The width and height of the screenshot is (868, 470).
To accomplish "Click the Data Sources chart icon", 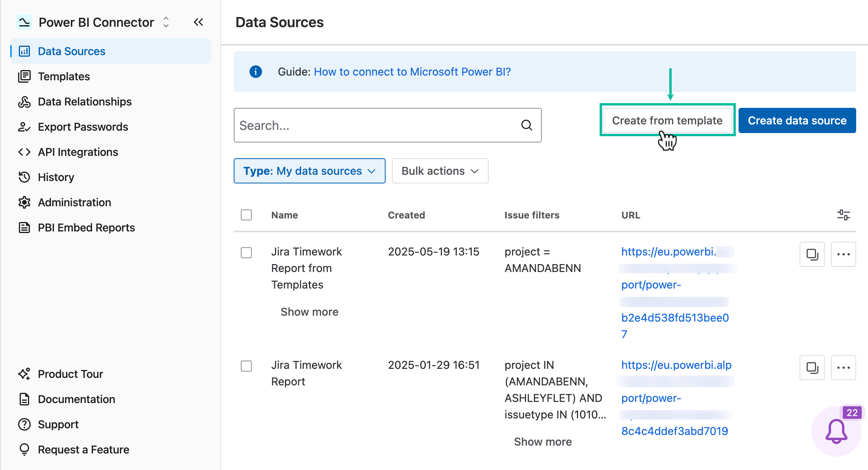I will point(24,51).
